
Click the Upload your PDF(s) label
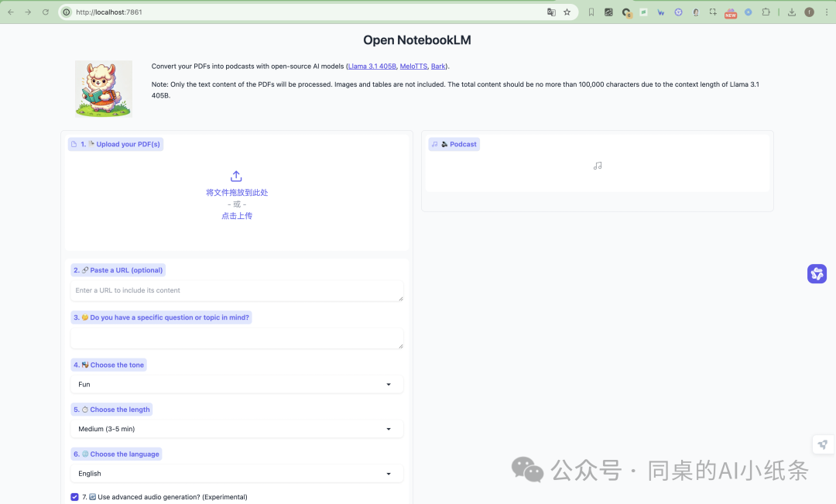click(115, 144)
